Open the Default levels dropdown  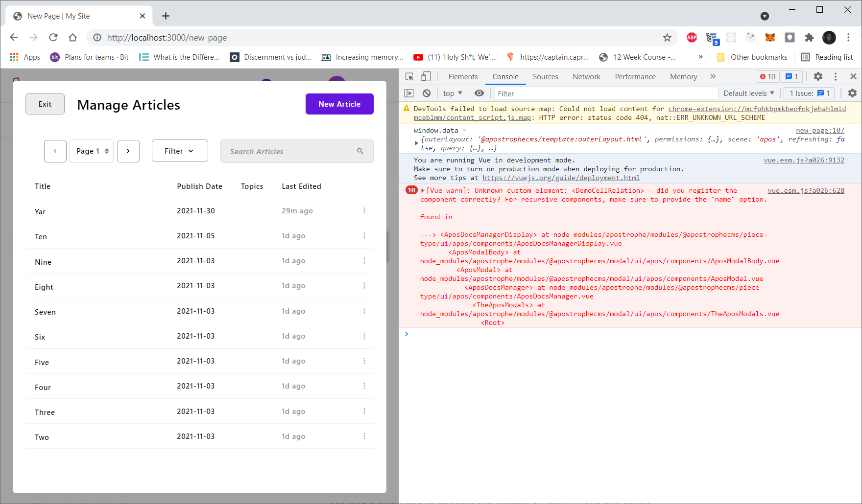748,93
